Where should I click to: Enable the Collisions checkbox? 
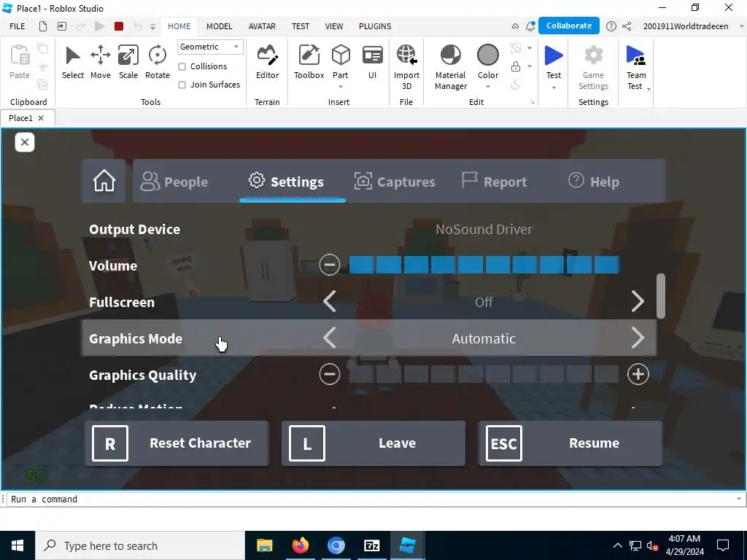[x=182, y=66]
